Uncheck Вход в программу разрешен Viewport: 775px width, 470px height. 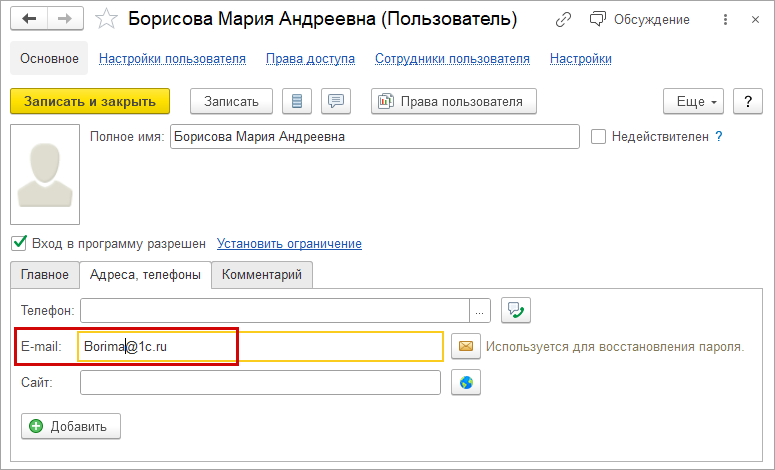(x=18, y=243)
